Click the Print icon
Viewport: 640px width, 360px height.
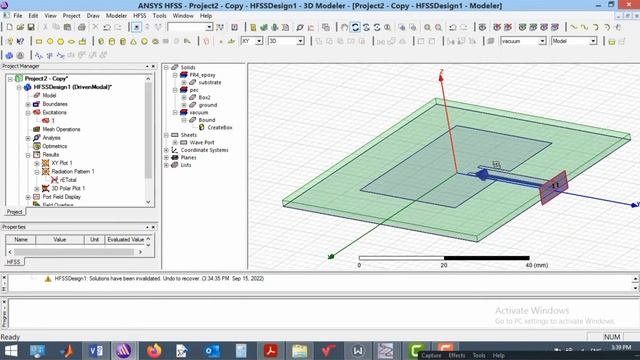(82, 27)
